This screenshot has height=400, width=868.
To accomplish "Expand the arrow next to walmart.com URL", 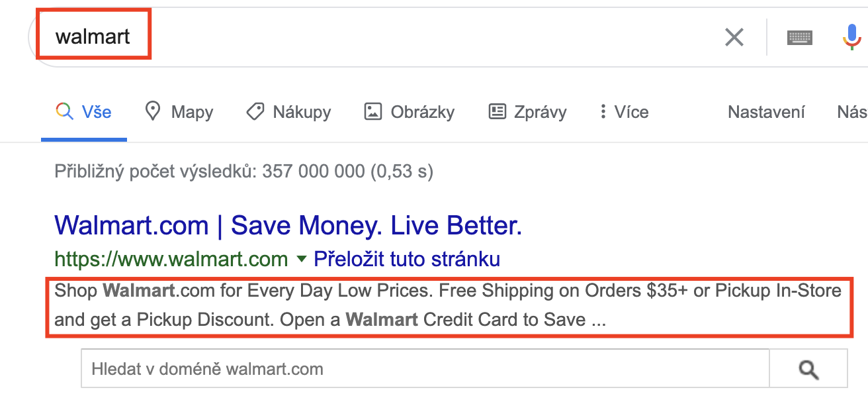I will tap(302, 259).
